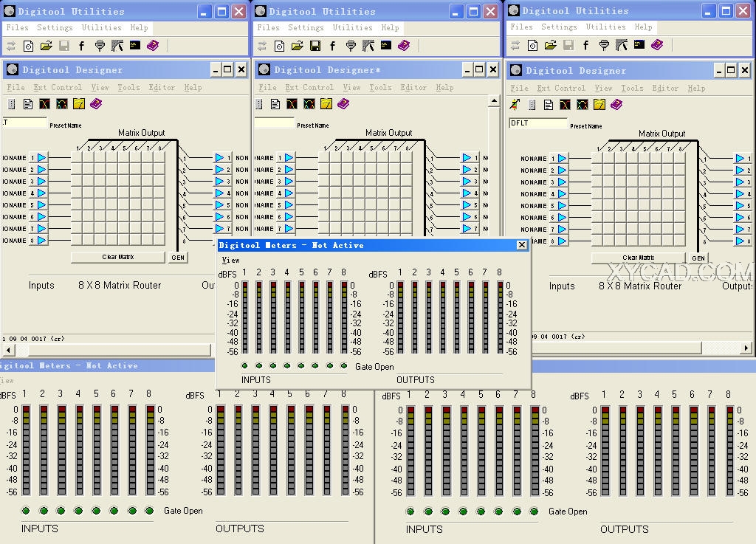This screenshot has height=544, width=756.
Task: Click the purple help book in left Designer toolbar
Action: pyautogui.click(x=96, y=104)
